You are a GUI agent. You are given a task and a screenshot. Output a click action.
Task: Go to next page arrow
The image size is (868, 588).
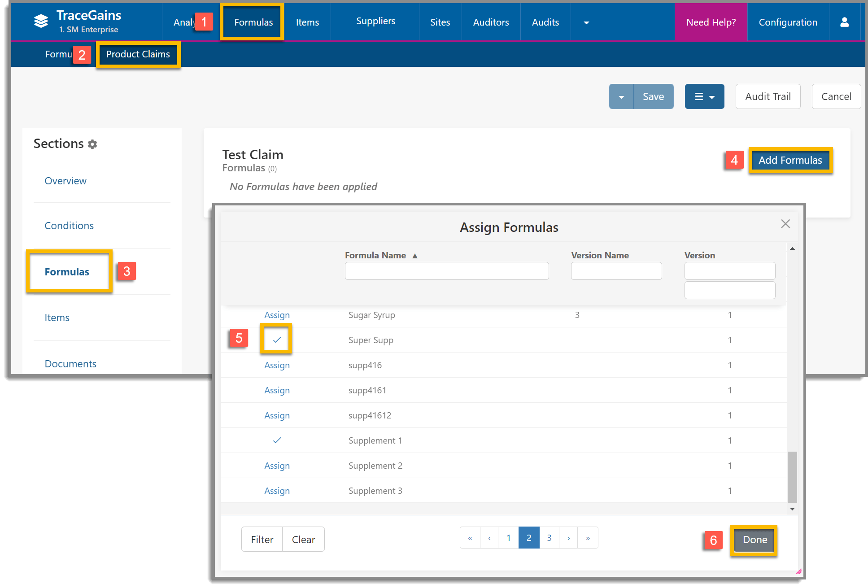pos(568,538)
